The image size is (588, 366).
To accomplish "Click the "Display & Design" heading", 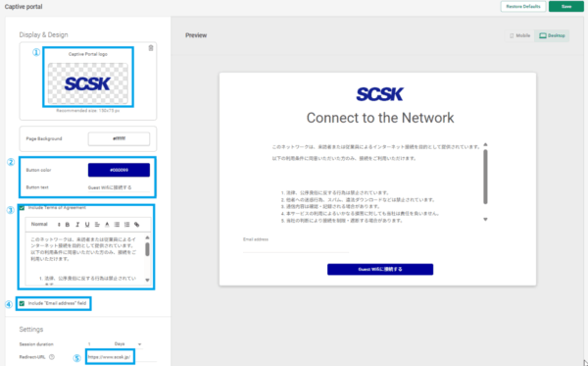I will click(43, 35).
